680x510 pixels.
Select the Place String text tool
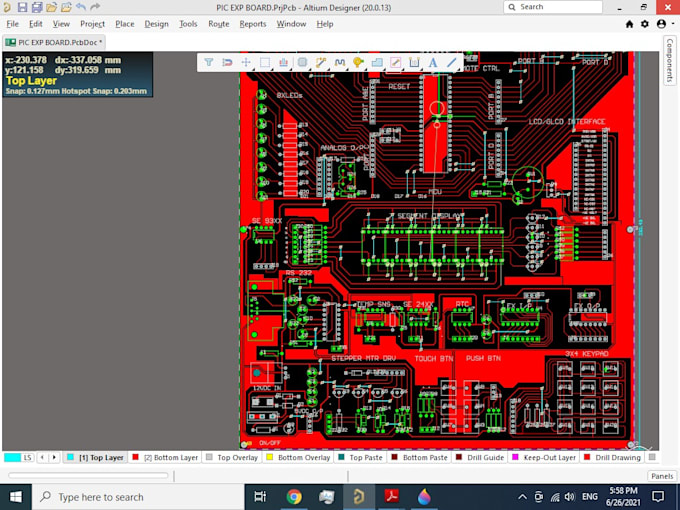[433, 62]
